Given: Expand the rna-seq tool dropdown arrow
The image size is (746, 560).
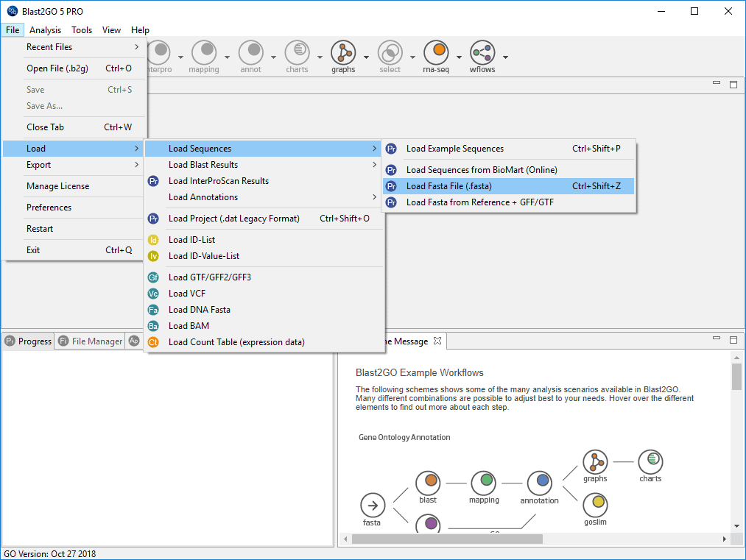Looking at the screenshot, I should pos(459,57).
